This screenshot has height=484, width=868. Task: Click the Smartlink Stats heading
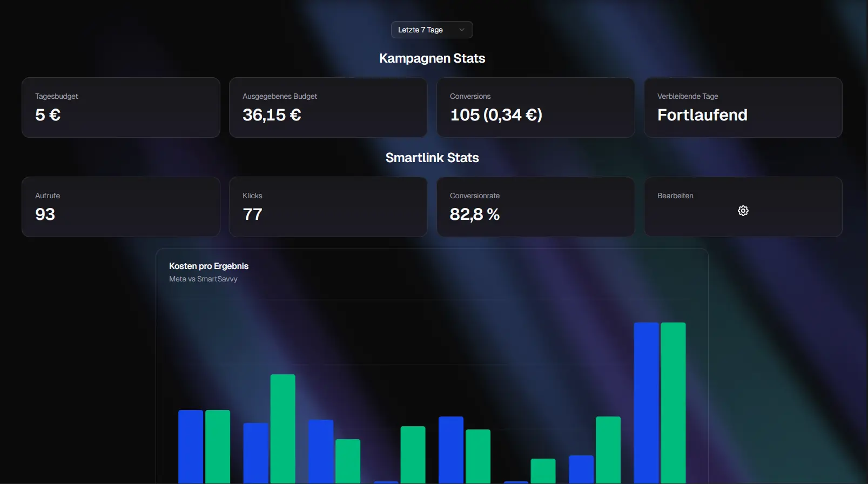click(x=432, y=158)
